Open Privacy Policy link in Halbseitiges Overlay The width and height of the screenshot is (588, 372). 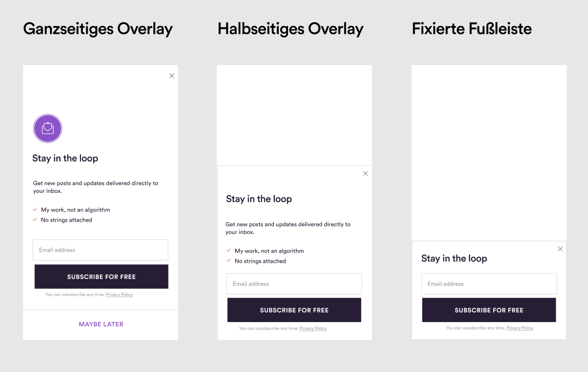(313, 328)
